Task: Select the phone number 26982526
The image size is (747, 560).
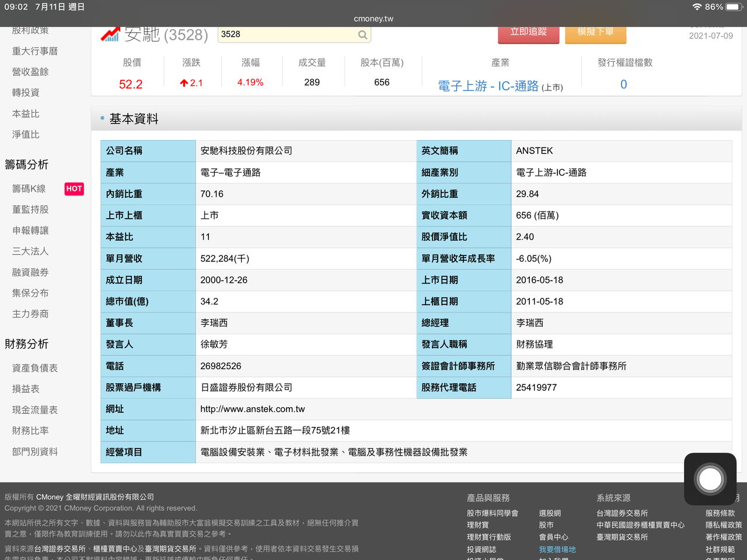Action: coord(221,366)
